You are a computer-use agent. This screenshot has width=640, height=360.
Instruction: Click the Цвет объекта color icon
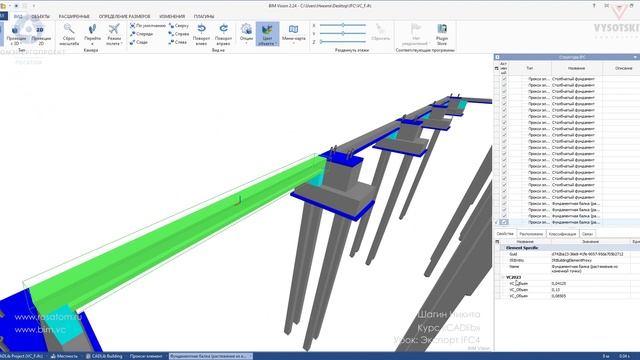[267, 30]
